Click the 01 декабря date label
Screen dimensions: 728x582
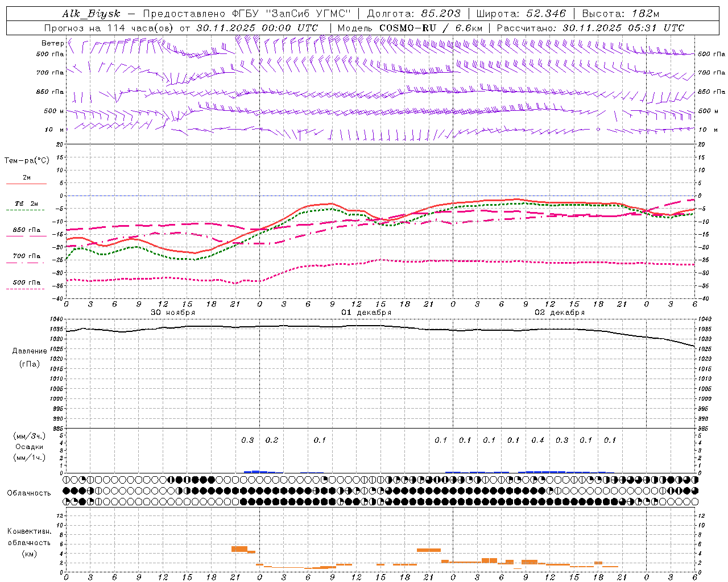(x=366, y=313)
